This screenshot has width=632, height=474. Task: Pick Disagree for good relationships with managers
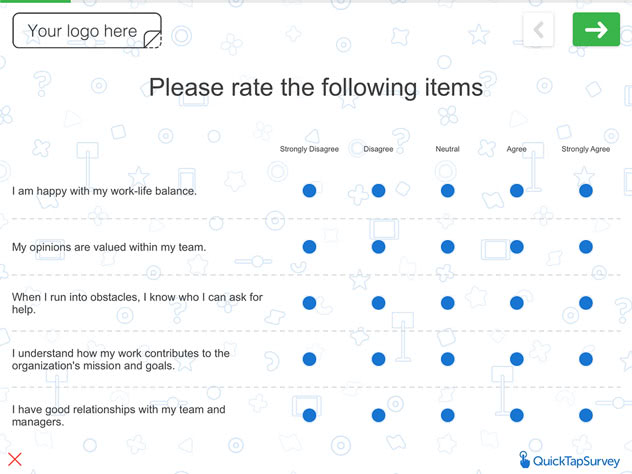[x=378, y=415]
